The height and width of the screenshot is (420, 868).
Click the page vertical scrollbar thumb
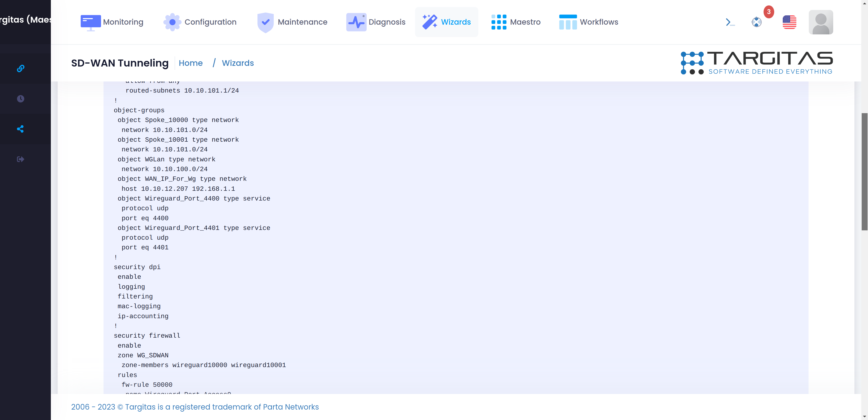coord(864,172)
